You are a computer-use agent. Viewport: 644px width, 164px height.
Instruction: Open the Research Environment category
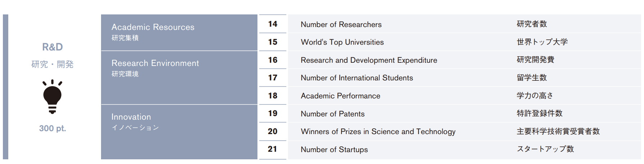tap(179, 77)
